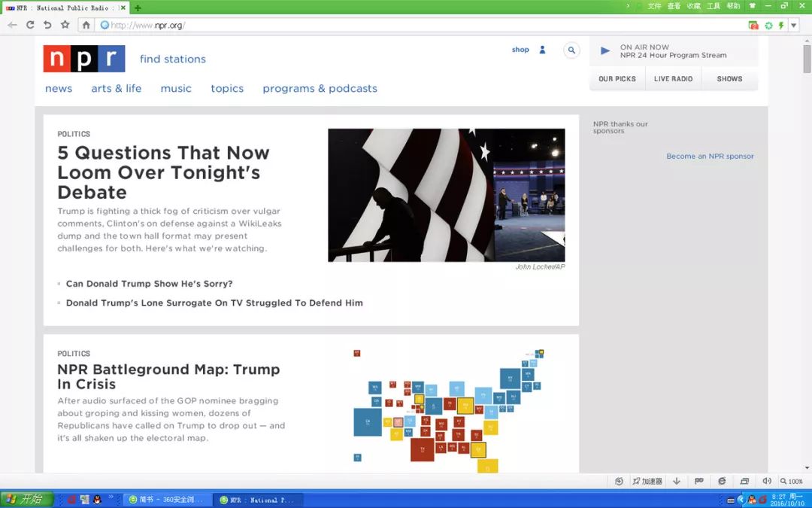
Task: Switch to the OUR PICKS tab
Action: pos(617,79)
